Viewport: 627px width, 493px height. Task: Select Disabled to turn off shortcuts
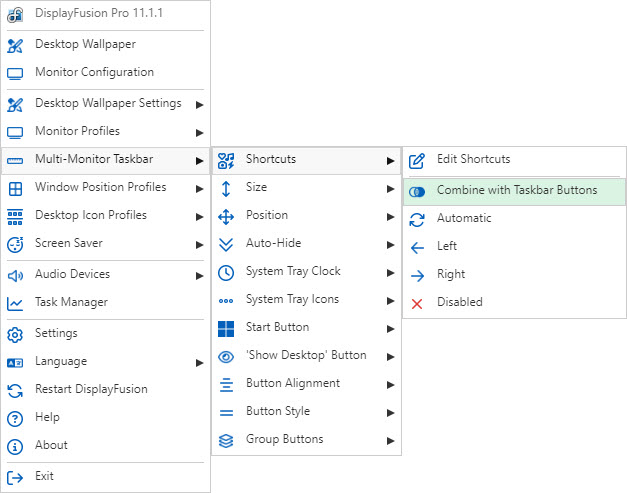514,303
